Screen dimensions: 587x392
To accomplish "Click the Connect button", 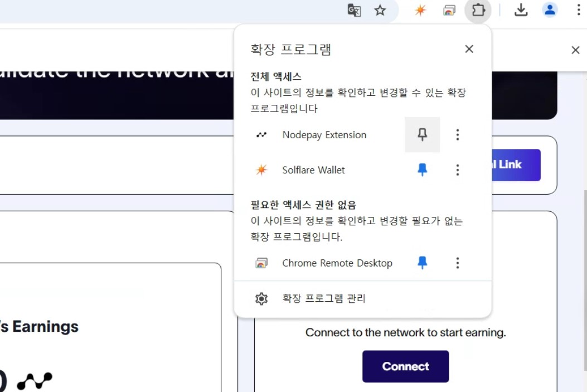I will (405, 366).
